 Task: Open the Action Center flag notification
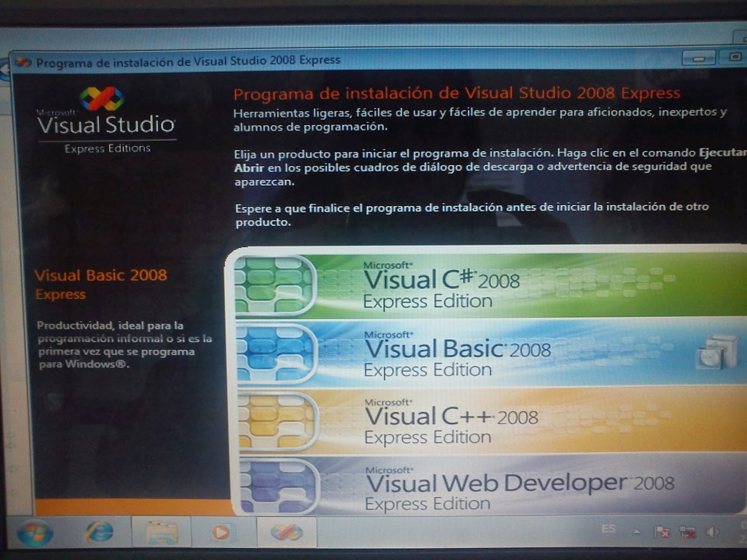(x=662, y=532)
